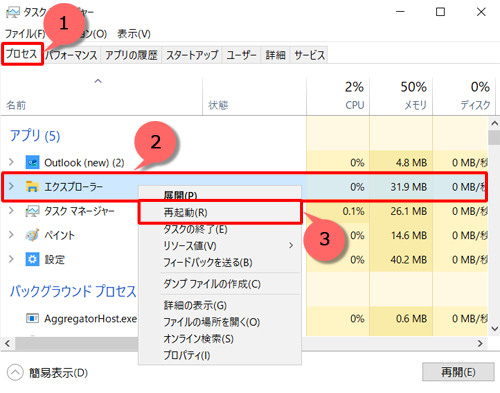Sort by the CPU column header
500x393 pixels.
(338, 97)
